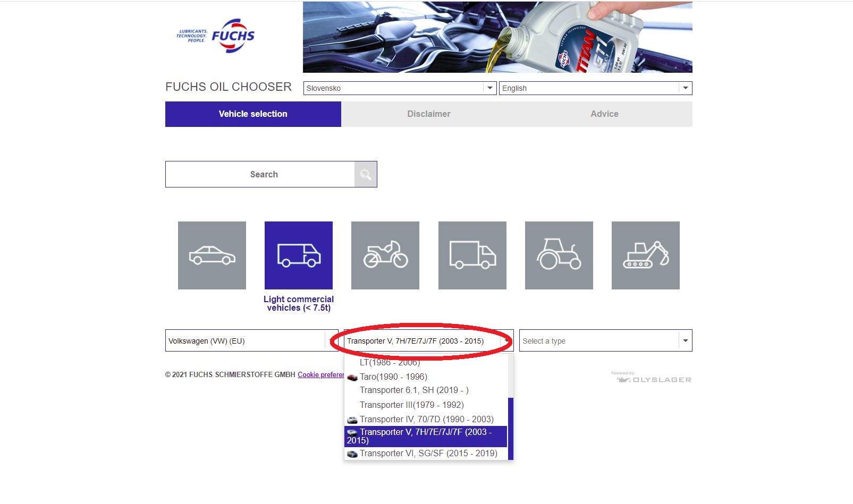Select the heavy truck vehicle category
The width and height of the screenshot is (853, 504).
point(472,255)
